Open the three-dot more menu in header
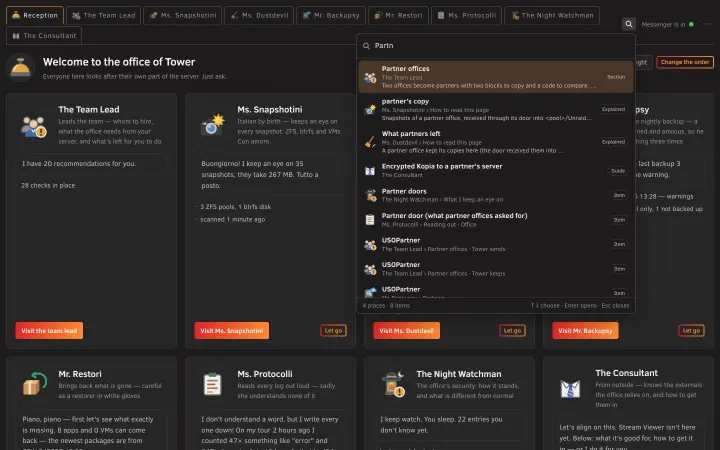The height and width of the screenshot is (450, 720). click(x=706, y=24)
